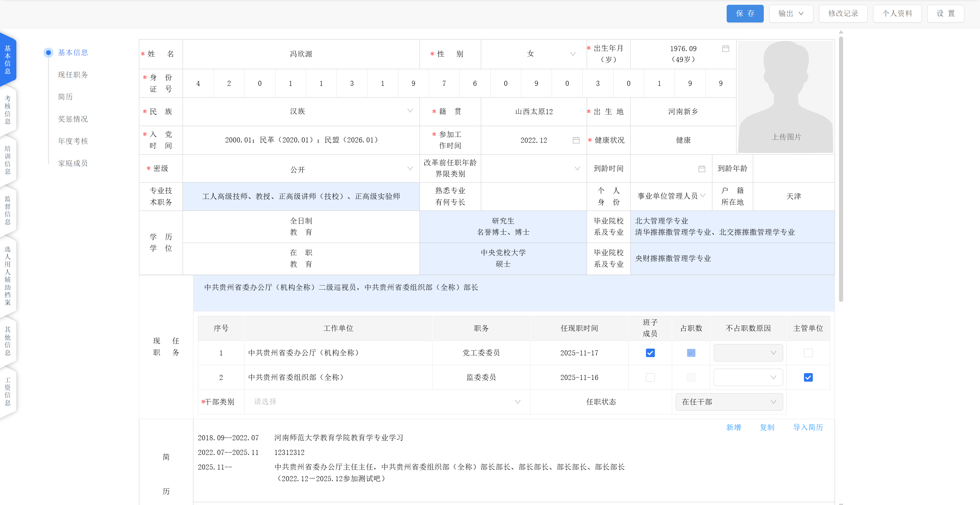Click the 籍贯 field showing 山西太原12

[x=533, y=111]
